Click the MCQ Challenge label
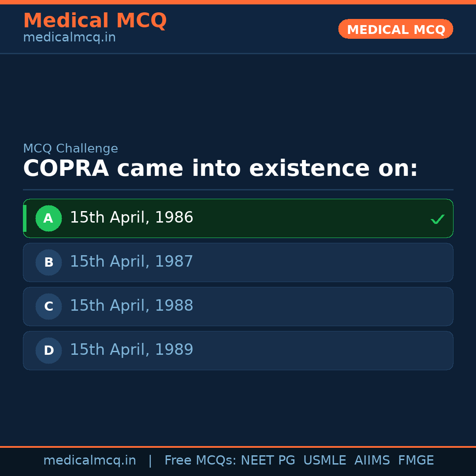The image size is (476, 476). point(71,149)
